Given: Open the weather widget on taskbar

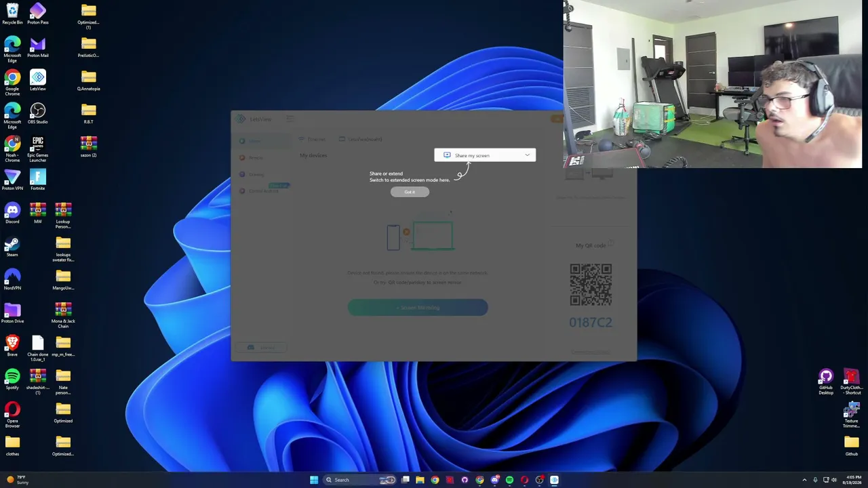Looking at the screenshot, I should pyautogui.click(x=17, y=480).
